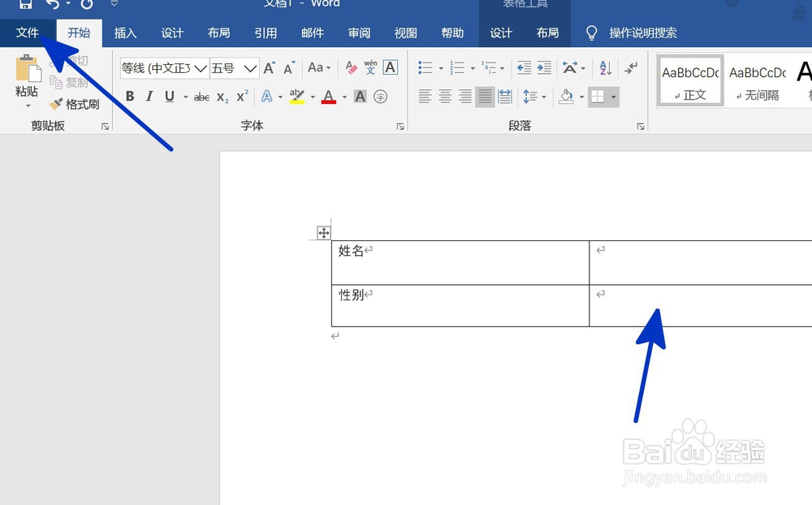Viewport: 812px width, 505px height.
Task: Apply center text alignment
Action: coord(444,97)
